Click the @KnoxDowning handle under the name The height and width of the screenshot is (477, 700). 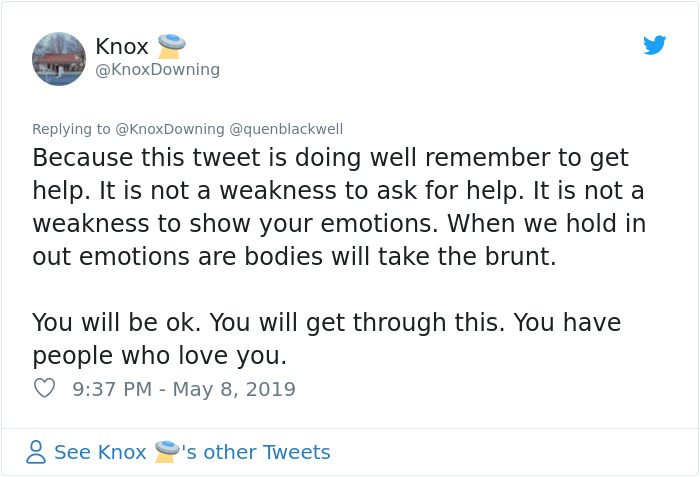[x=157, y=70]
